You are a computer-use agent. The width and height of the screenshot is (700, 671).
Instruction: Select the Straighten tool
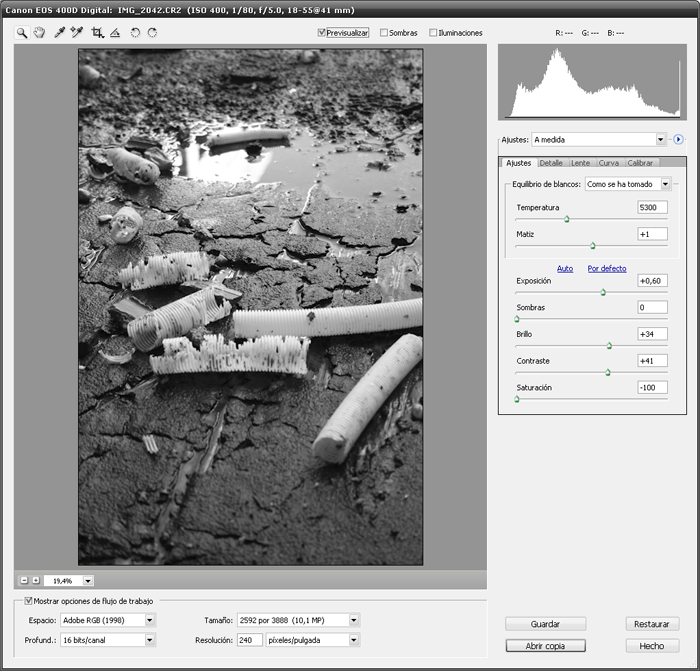tap(115, 33)
